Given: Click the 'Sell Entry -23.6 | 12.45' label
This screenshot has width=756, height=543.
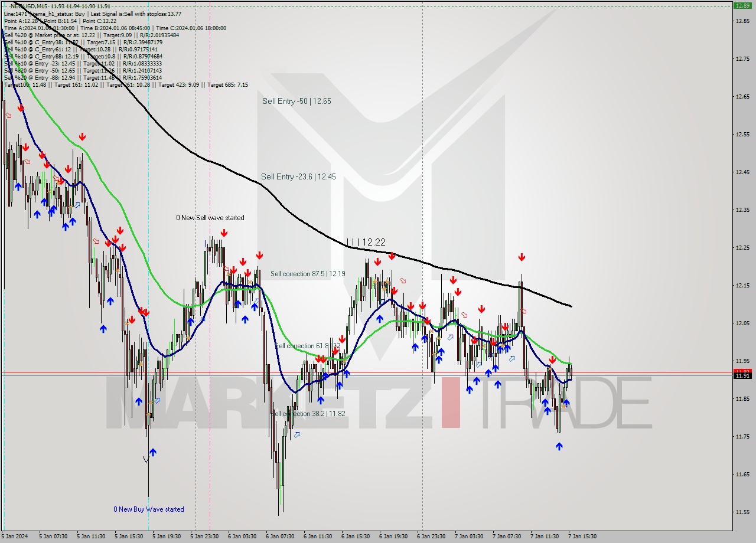Looking at the screenshot, I should 298,176.
